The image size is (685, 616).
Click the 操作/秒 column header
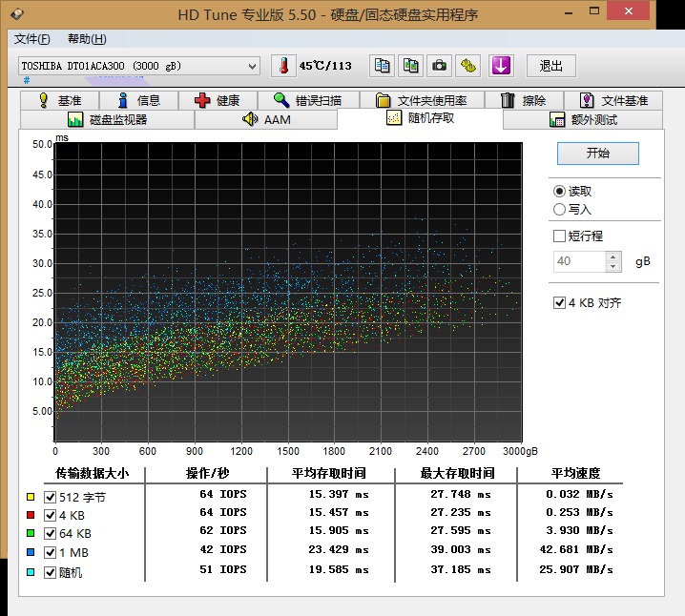point(207,473)
